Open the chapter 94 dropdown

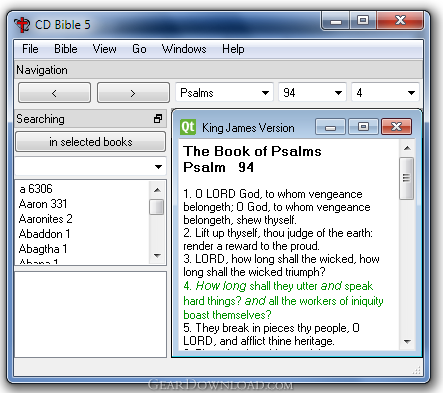pos(312,93)
